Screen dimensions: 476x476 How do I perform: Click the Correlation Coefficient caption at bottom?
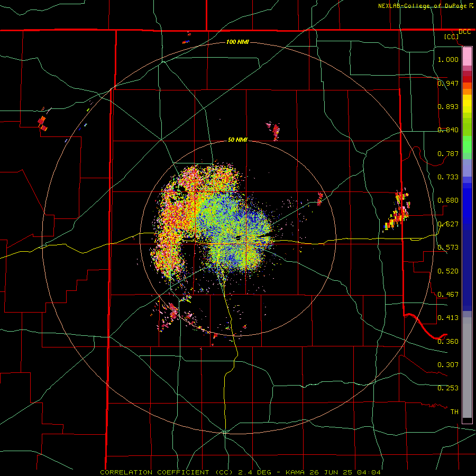240,472
